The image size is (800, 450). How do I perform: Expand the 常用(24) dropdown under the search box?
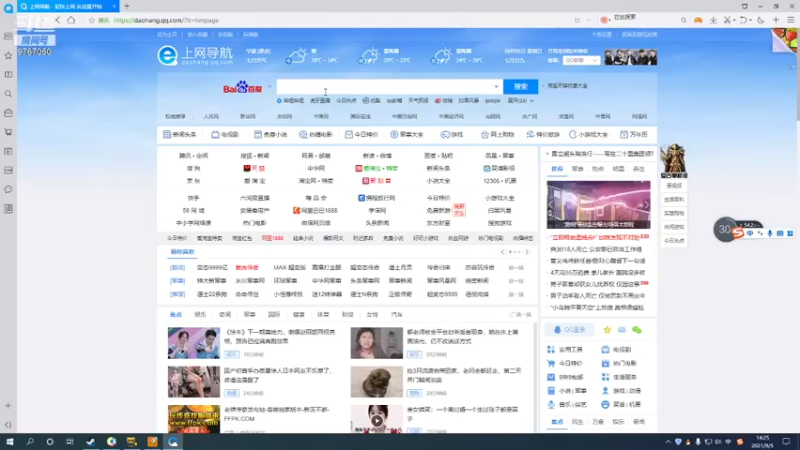click(520, 101)
